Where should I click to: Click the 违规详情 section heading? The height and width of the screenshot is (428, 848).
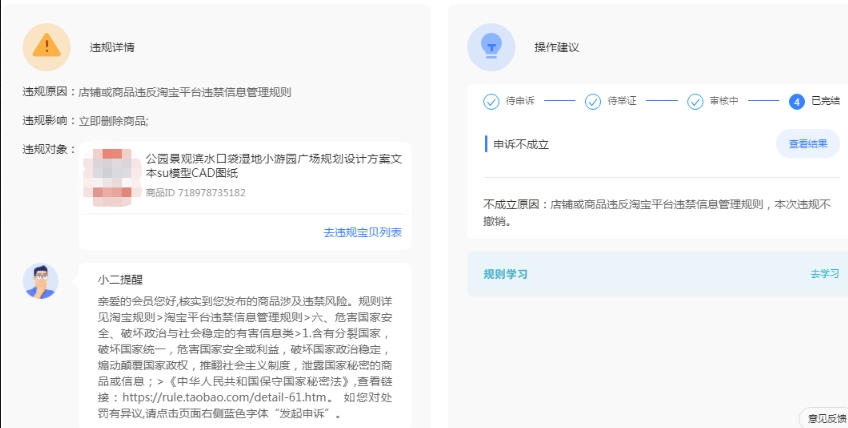pos(112,47)
